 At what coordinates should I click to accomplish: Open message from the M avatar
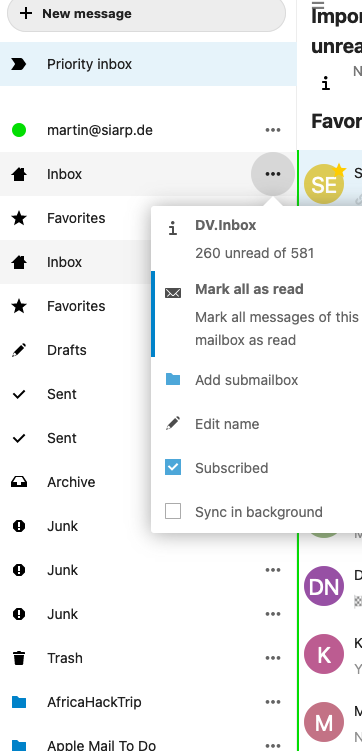[324, 722]
